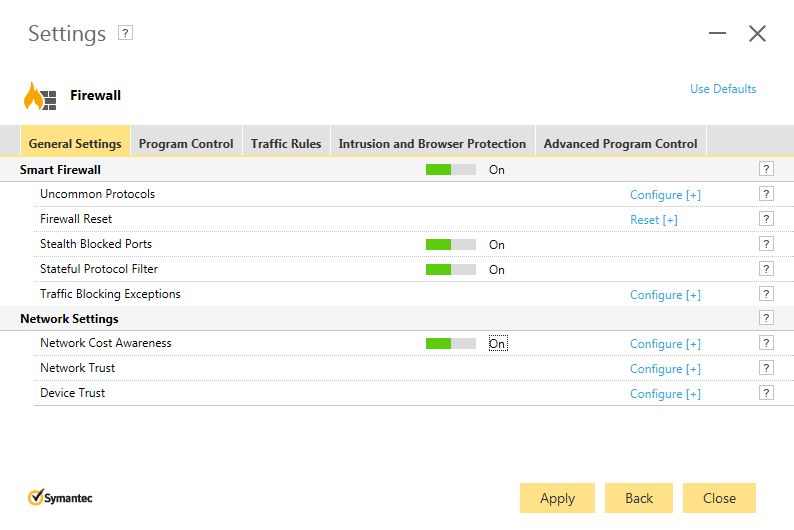Click the Use Defaults link

coord(723,89)
